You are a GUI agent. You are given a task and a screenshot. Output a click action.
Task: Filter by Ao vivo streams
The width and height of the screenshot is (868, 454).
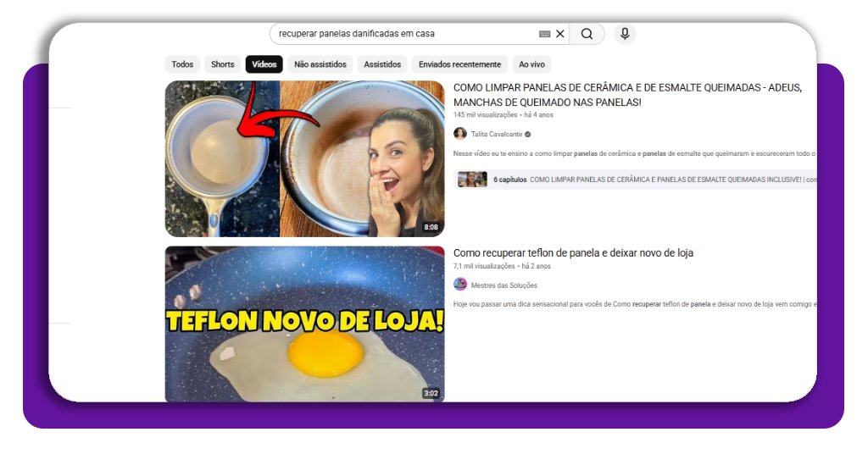coord(531,64)
